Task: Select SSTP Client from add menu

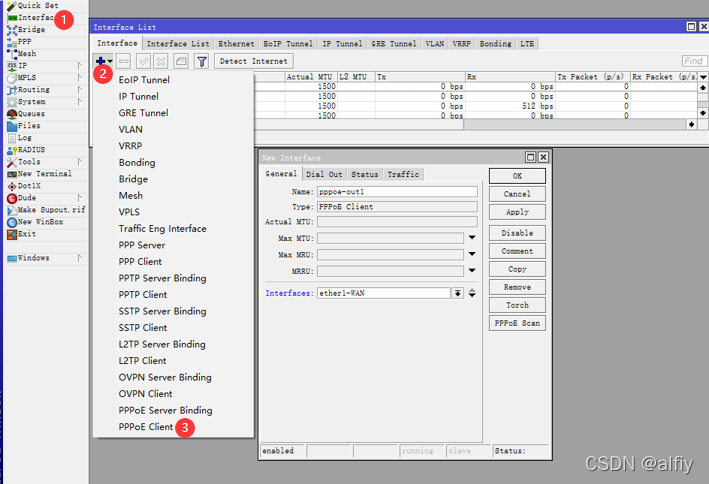Action: pyautogui.click(x=143, y=328)
